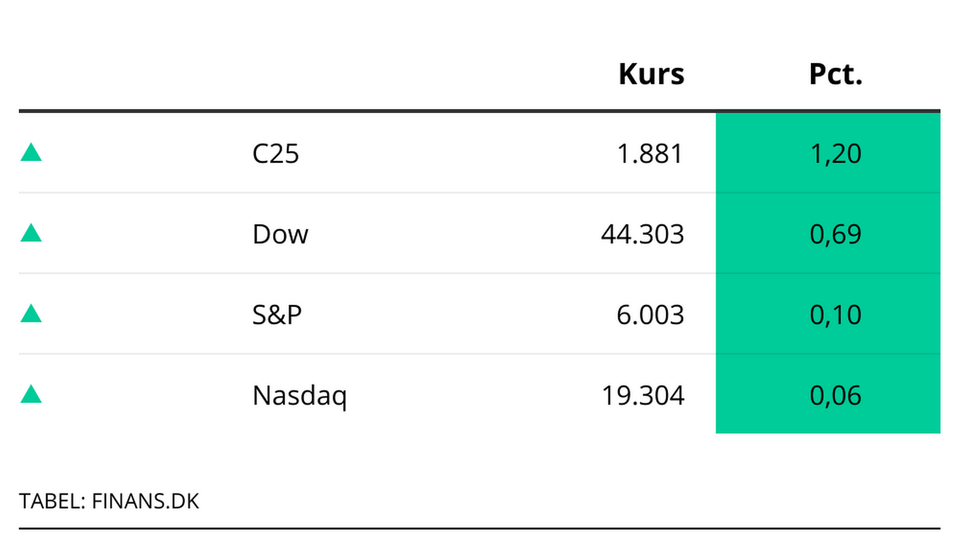The height and width of the screenshot is (549, 960).
Task: Click the green up arrow beside S&P
Action: pos(31,314)
